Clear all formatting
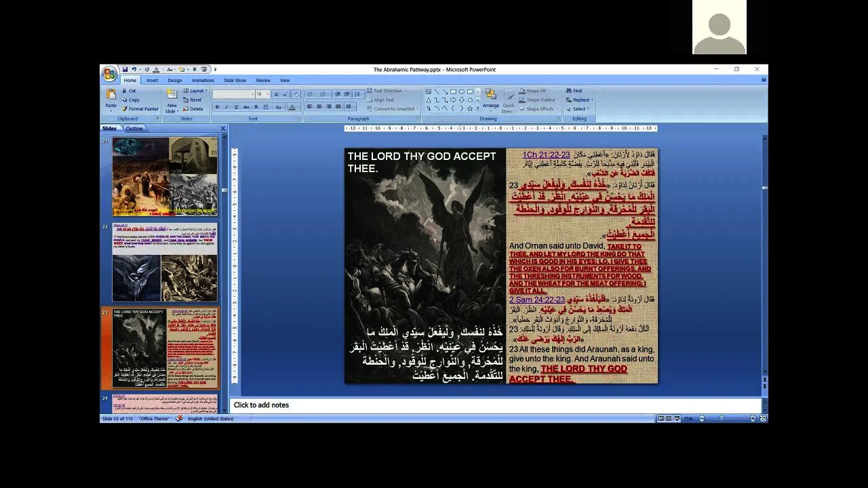Screen dimensions: 868x488 (x=296, y=94)
